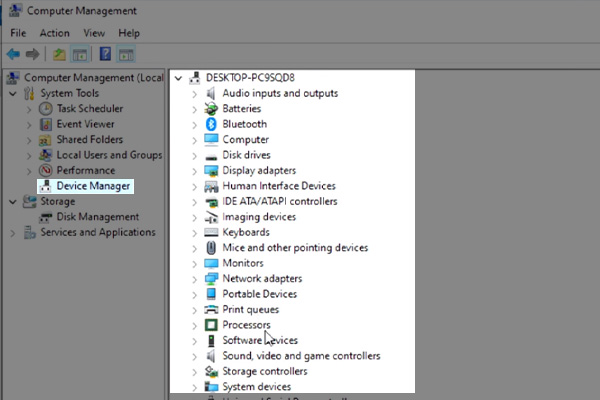The width and height of the screenshot is (600, 400).
Task: Expand Services and Applications node
Action: click(13, 233)
